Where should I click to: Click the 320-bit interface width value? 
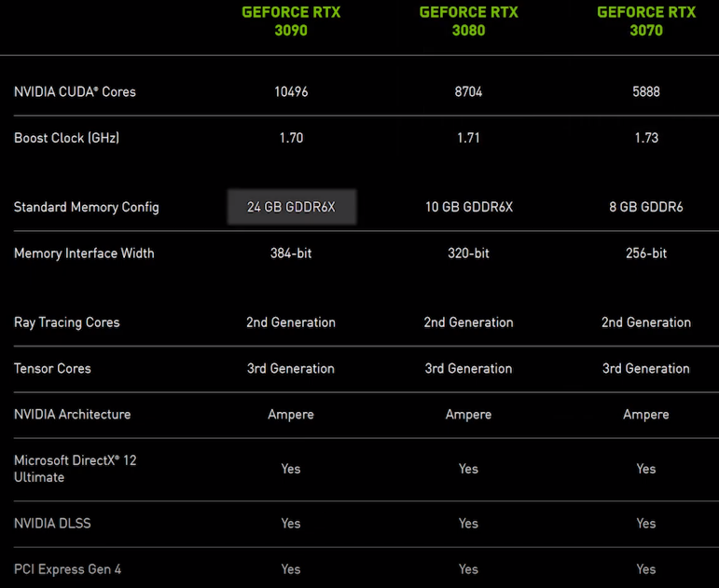[469, 253]
